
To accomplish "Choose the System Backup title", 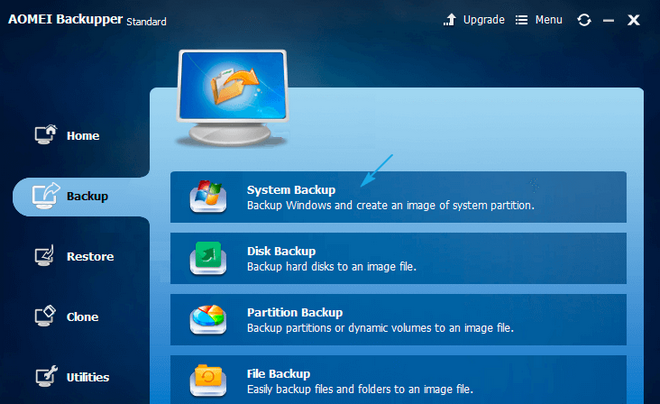I will [291, 190].
